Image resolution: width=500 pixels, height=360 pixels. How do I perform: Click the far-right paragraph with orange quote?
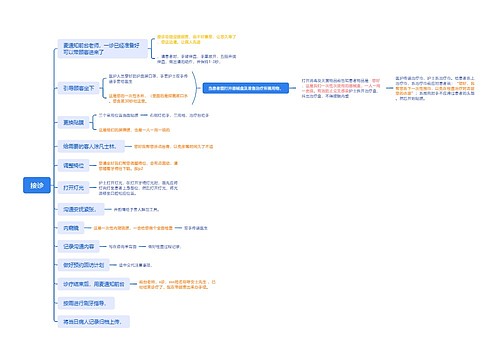tap(435, 88)
